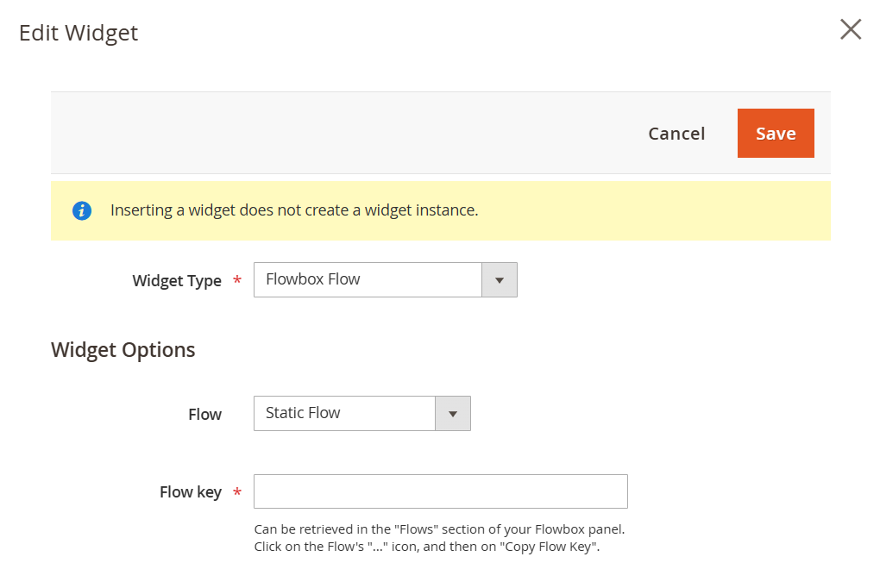Click the red asterisk beside Flow key

237,492
